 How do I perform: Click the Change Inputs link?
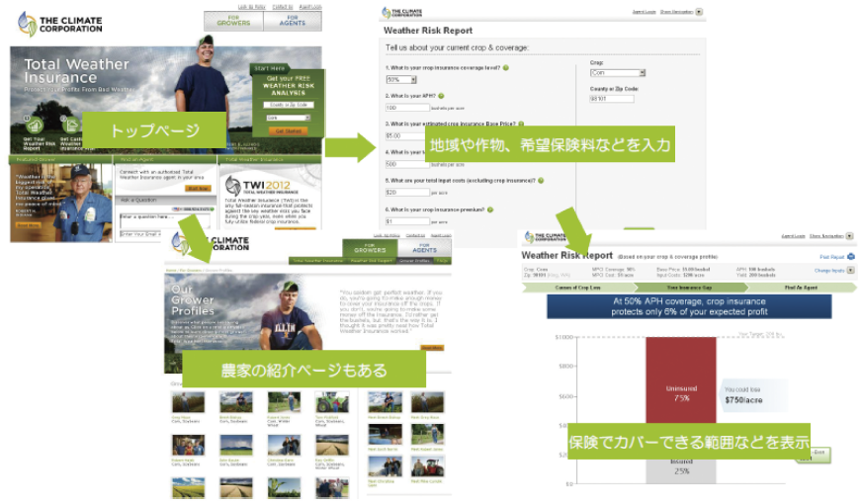[829, 271]
